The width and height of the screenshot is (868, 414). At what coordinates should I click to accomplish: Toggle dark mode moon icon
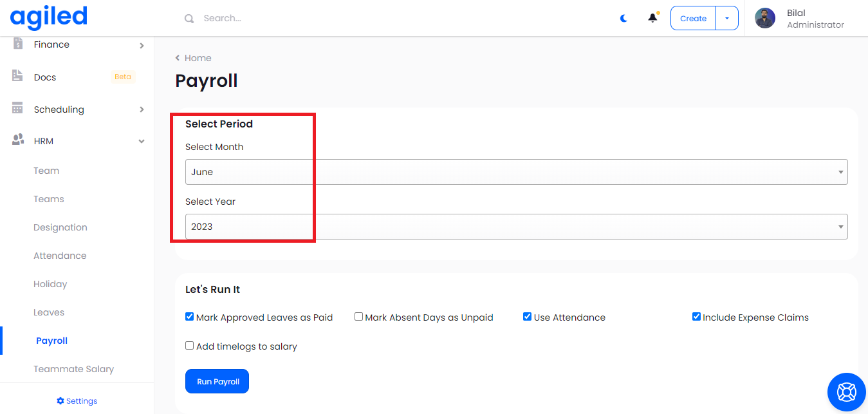click(x=623, y=19)
